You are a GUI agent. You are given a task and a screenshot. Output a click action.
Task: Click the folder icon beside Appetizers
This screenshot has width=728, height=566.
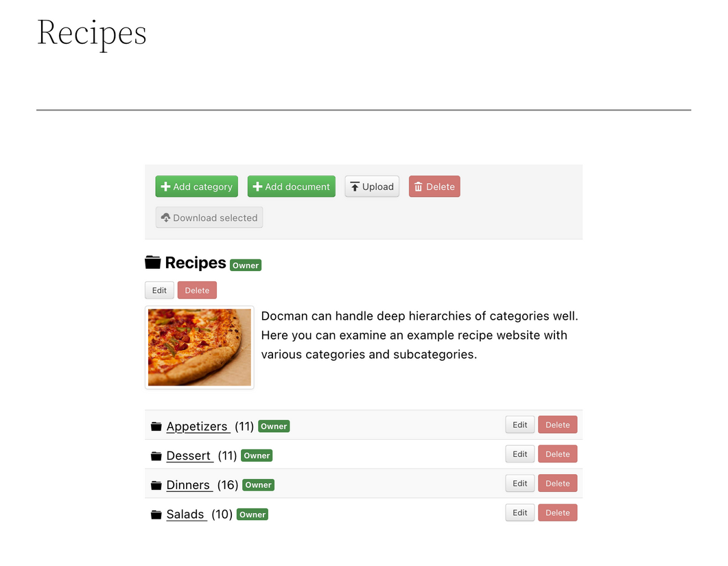click(156, 426)
